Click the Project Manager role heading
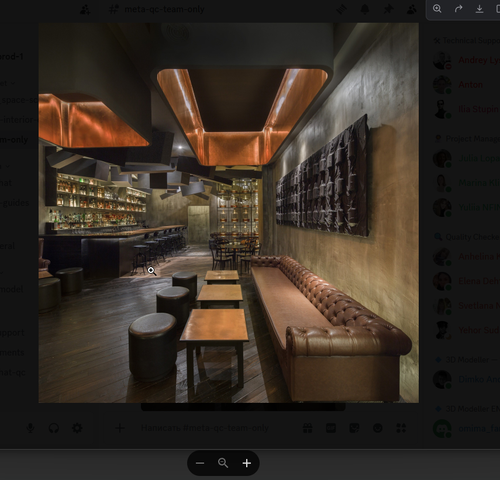Image resolution: width=500 pixels, height=480 pixels. 467,139
